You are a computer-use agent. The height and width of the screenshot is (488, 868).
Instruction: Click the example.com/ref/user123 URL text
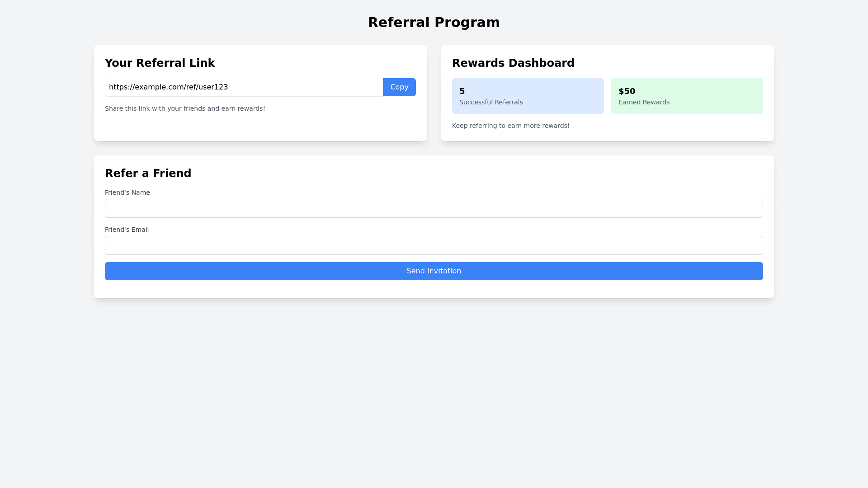[168, 87]
